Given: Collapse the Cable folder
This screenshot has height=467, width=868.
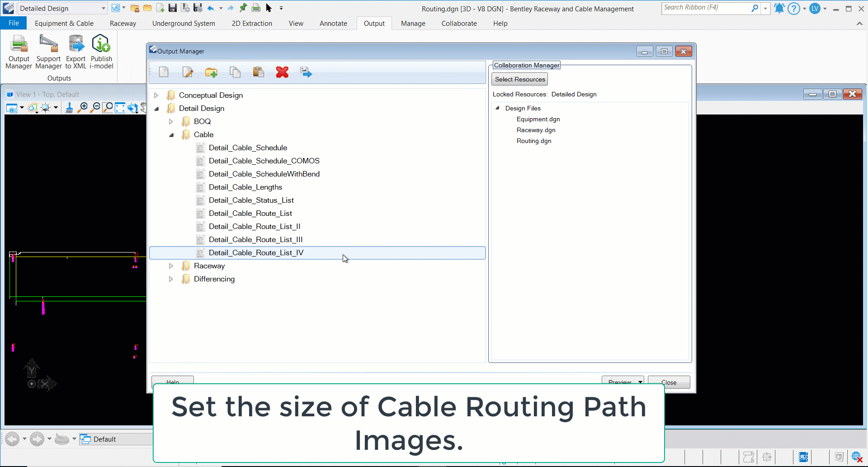Looking at the screenshot, I should [171, 135].
